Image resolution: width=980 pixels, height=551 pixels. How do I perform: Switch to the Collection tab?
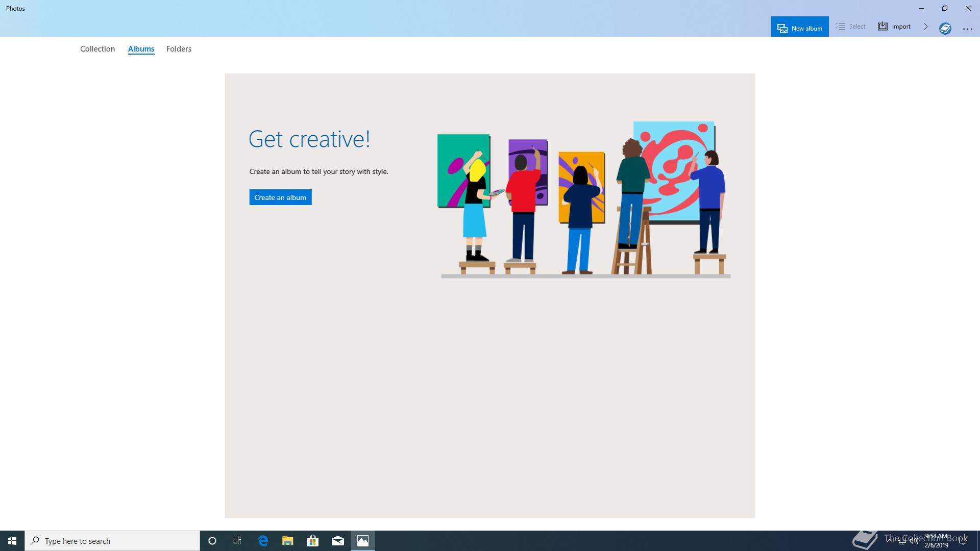(x=97, y=49)
